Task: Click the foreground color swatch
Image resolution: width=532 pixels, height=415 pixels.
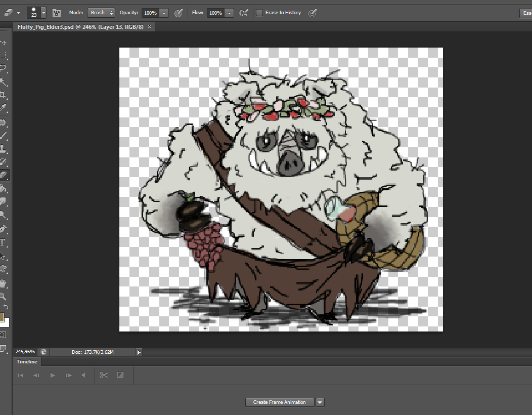Action: pyautogui.click(x=2, y=317)
